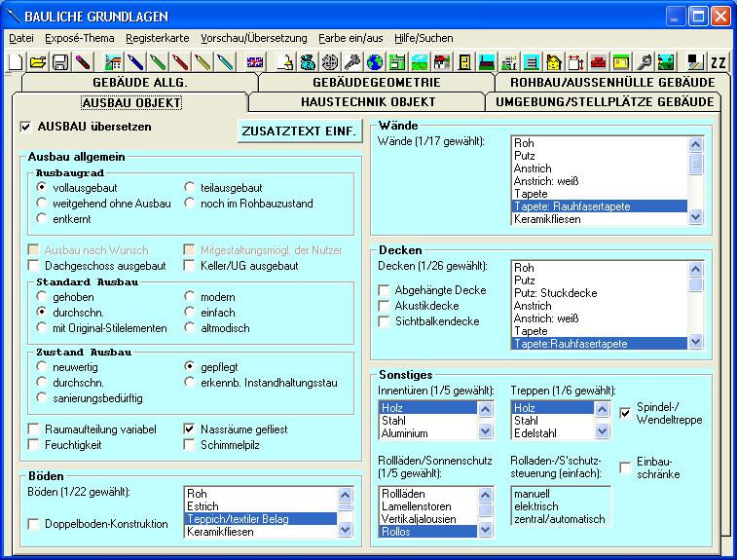Click the ZZ toolbar button
This screenshot has height=560, width=737.
click(x=719, y=62)
